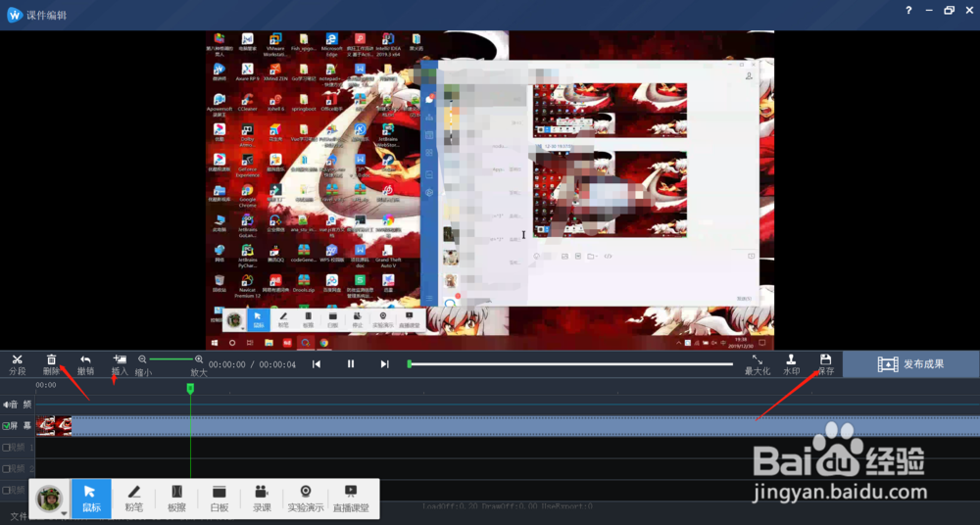Screen dimensions: 980x525
Task: Click the 发布成果 publish button
Action: [911, 363]
